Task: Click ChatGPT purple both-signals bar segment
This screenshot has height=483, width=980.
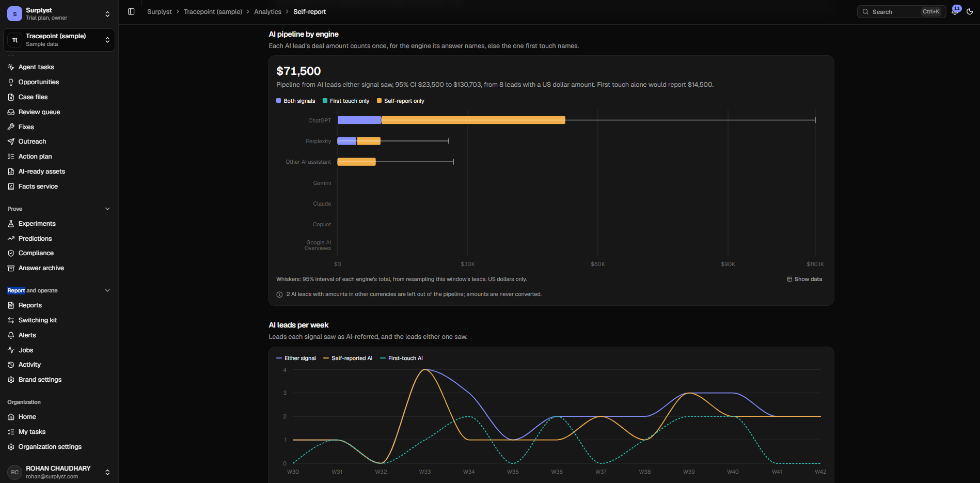Action: (x=359, y=120)
